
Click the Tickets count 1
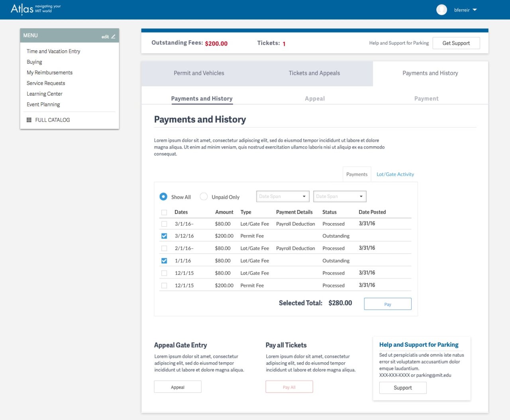pos(284,44)
